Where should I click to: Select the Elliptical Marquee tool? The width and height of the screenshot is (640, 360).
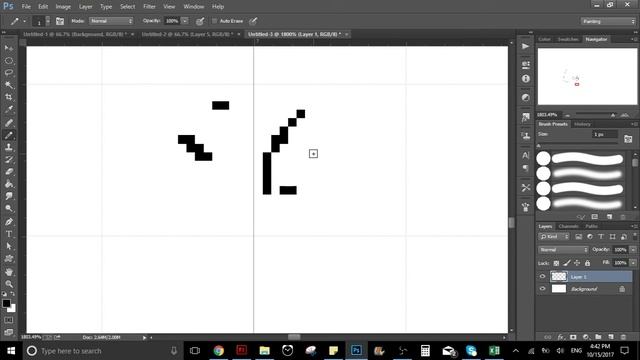pyautogui.click(x=9, y=60)
